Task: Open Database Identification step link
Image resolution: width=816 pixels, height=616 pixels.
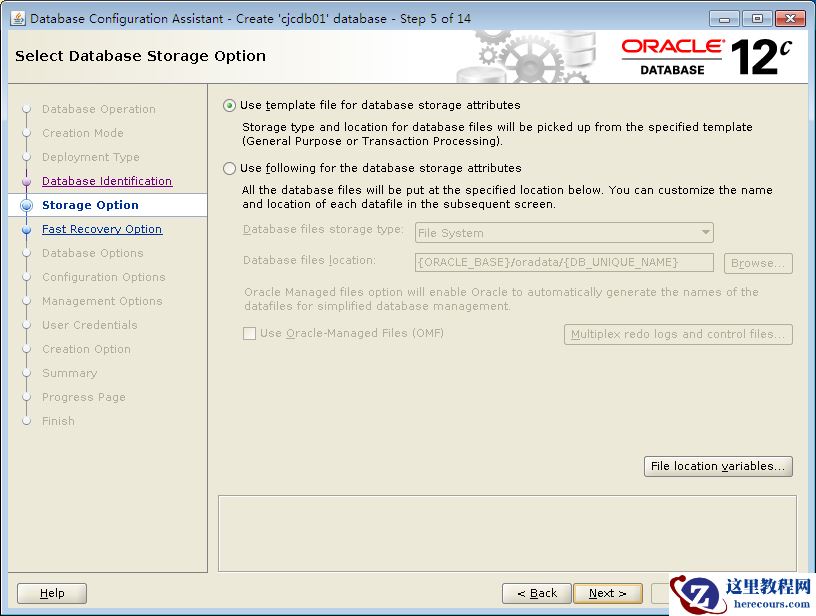Action: [x=107, y=181]
